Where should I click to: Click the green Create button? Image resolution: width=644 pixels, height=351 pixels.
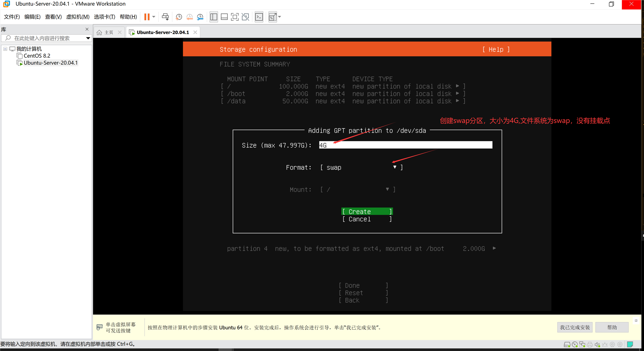point(367,212)
